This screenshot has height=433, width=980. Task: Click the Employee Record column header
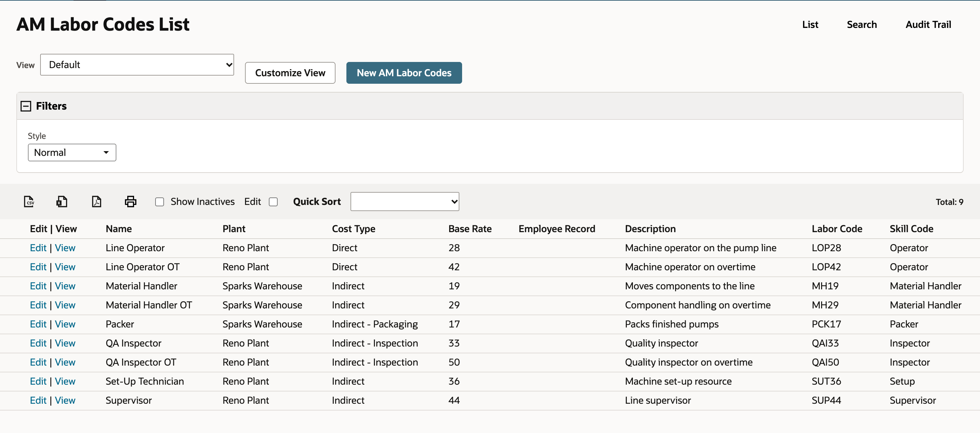(557, 229)
